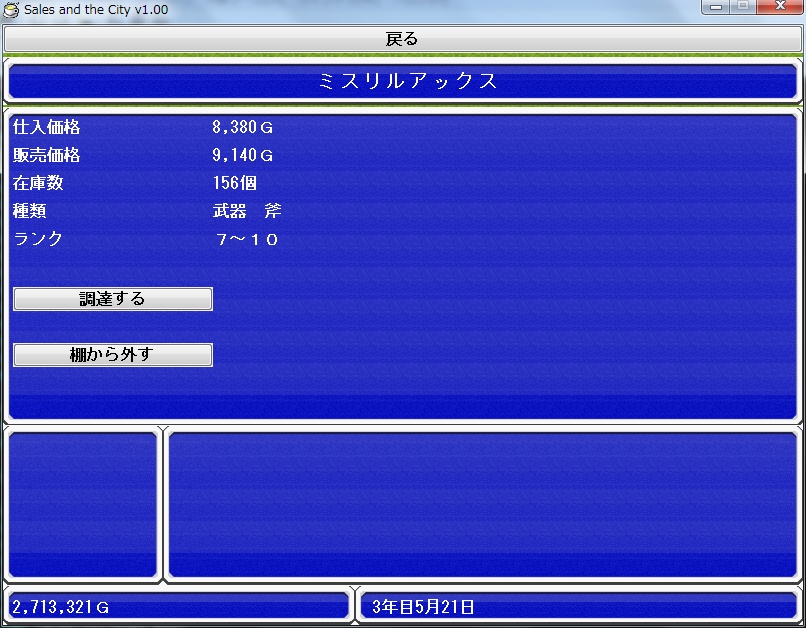The width and height of the screenshot is (806, 628).
Task: Click the 販売価格 label
Action: pyautogui.click(x=46, y=155)
